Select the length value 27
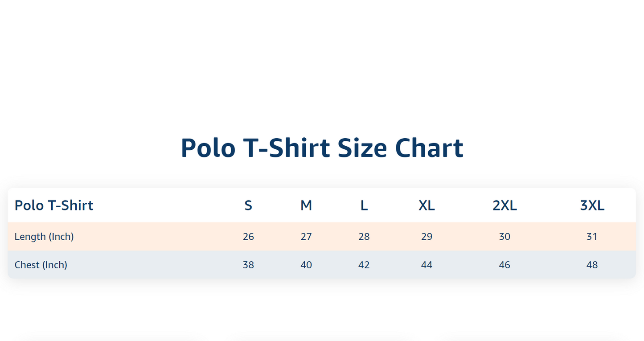644x341 pixels. tap(306, 237)
